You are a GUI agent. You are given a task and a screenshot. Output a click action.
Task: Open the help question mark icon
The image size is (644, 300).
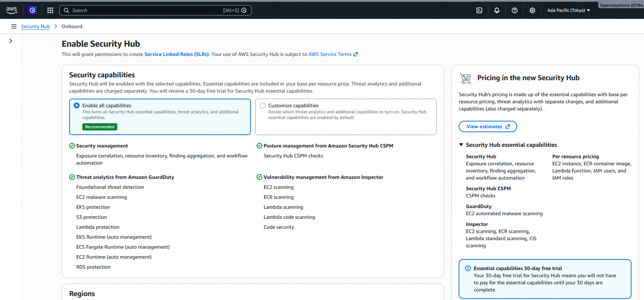click(x=514, y=10)
